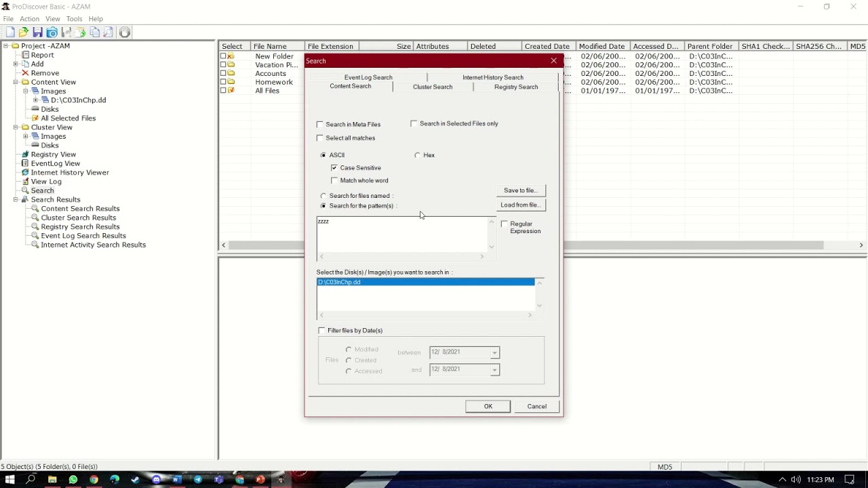The height and width of the screenshot is (488, 868).
Task: Enable Search in Selected Files only
Action: coord(414,123)
